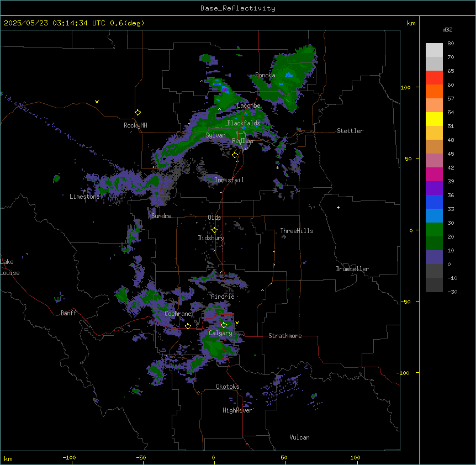This screenshot has height=465, width=476.
Task: Click the 42 dBZ magenta legend swatch
Action: tap(434, 174)
